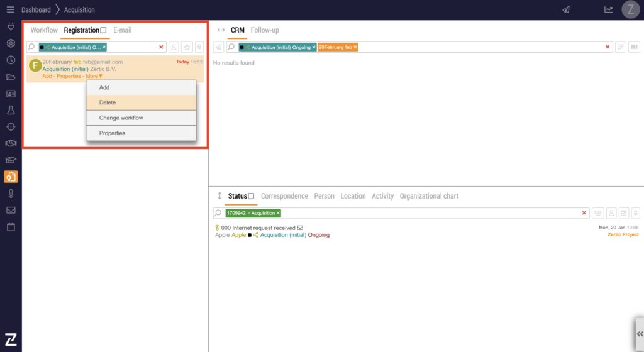Remove the 20February feb filter tag

click(x=355, y=47)
